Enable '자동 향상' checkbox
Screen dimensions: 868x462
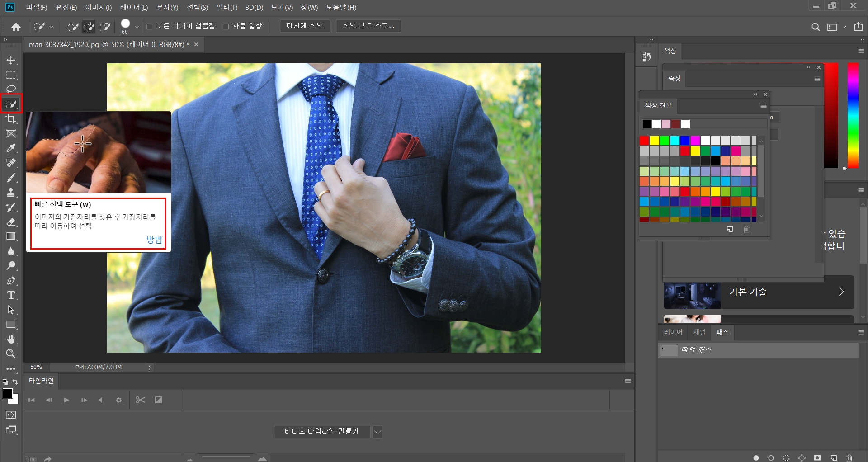point(226,26)
